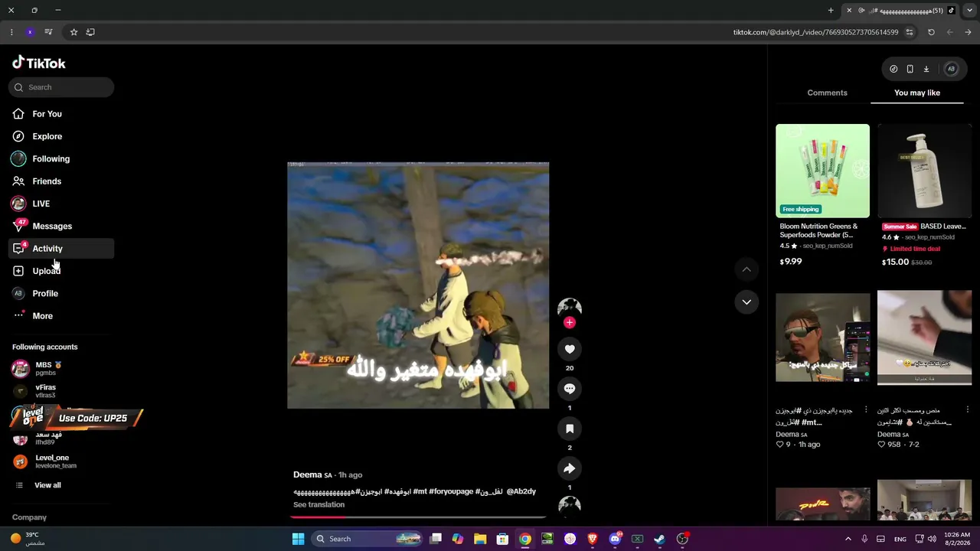Click the Get App phone icon

(x=910, y=69)
